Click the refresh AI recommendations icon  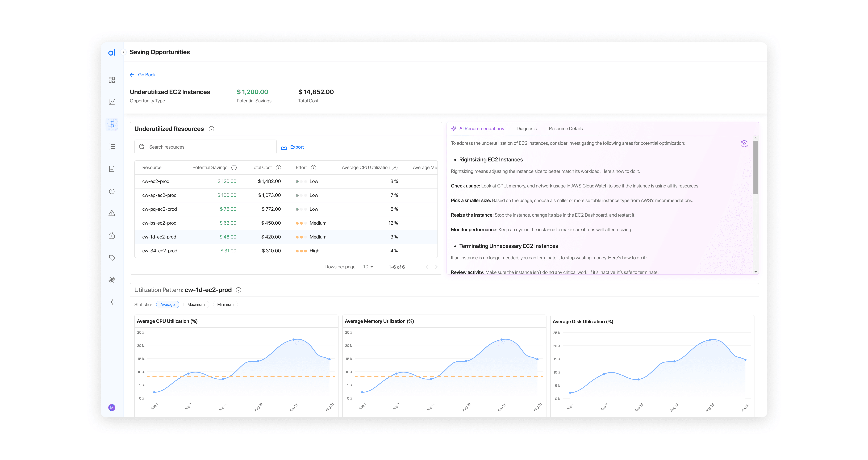(x=744, y=144)
